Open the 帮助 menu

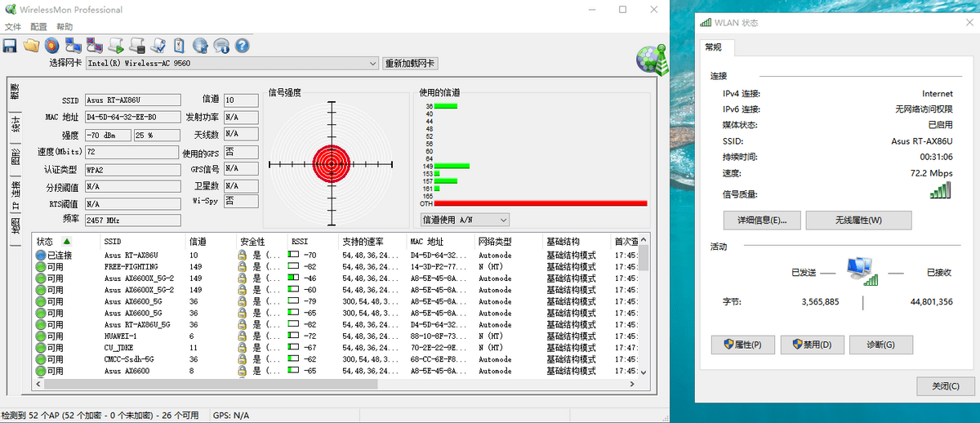coord(65,27)
